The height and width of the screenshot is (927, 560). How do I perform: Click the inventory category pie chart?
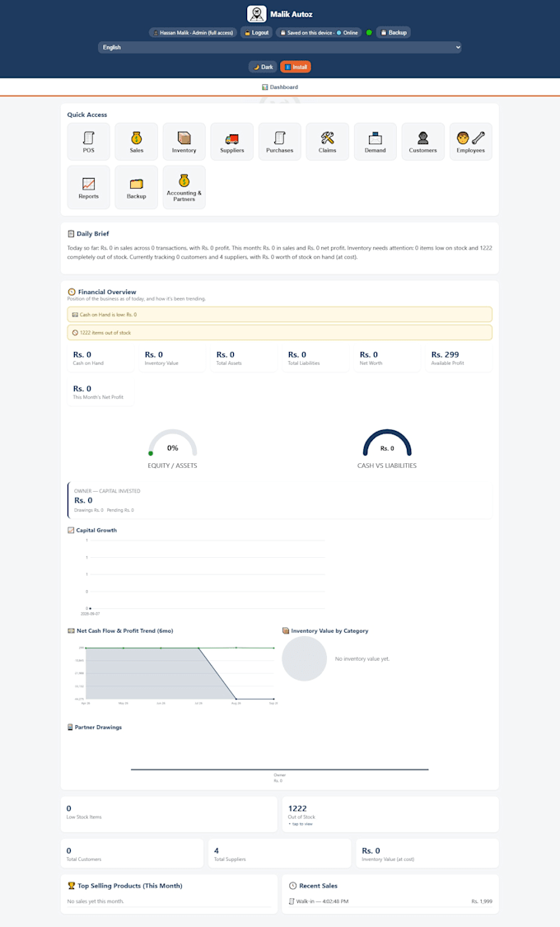[304, 658]
